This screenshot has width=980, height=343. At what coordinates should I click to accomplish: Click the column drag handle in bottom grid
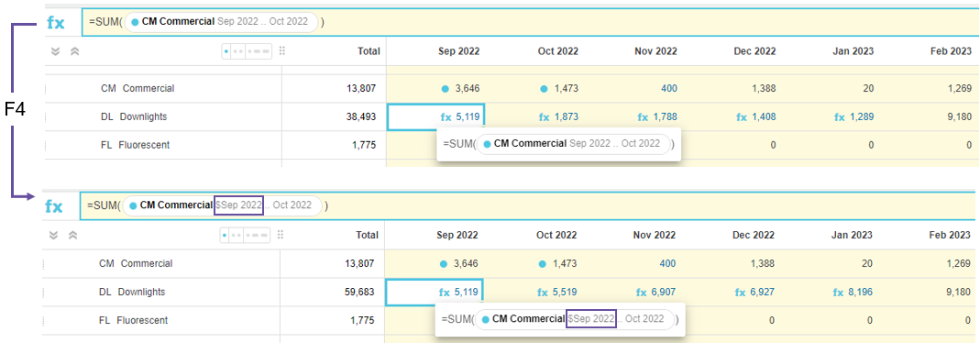(281, 235)
